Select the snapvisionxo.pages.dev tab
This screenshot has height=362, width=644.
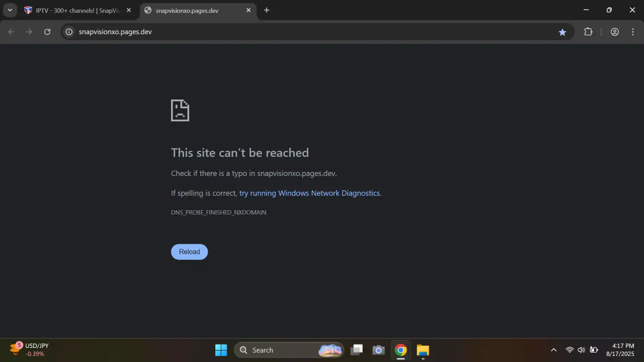click(x=197, y=10)
